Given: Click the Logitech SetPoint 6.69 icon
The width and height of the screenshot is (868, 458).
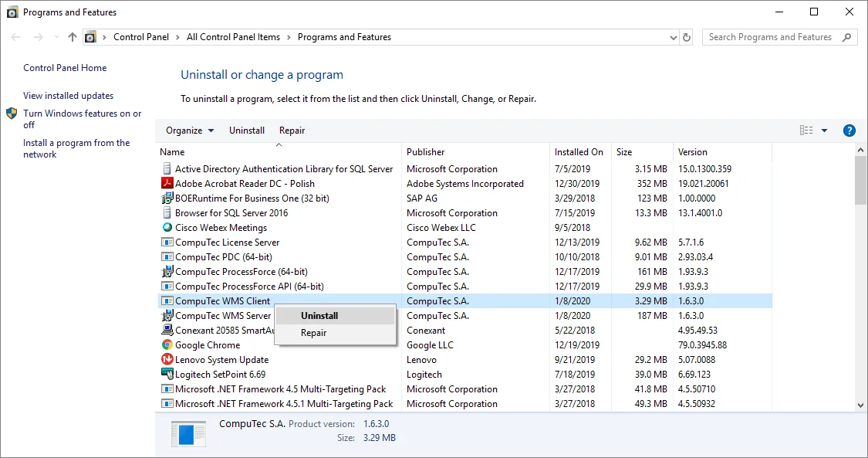Looking at the screenshot, I should click(x=167, y=375).
